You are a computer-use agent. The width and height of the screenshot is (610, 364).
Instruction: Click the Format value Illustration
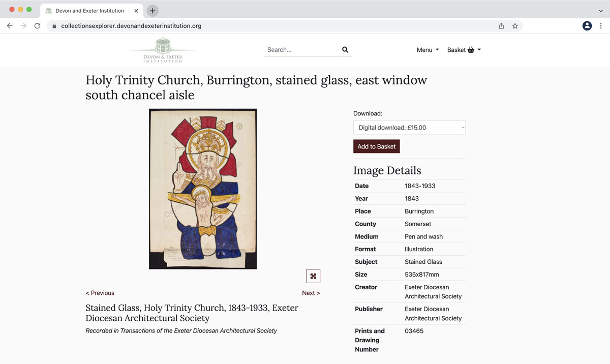click(x=419, y=250)
